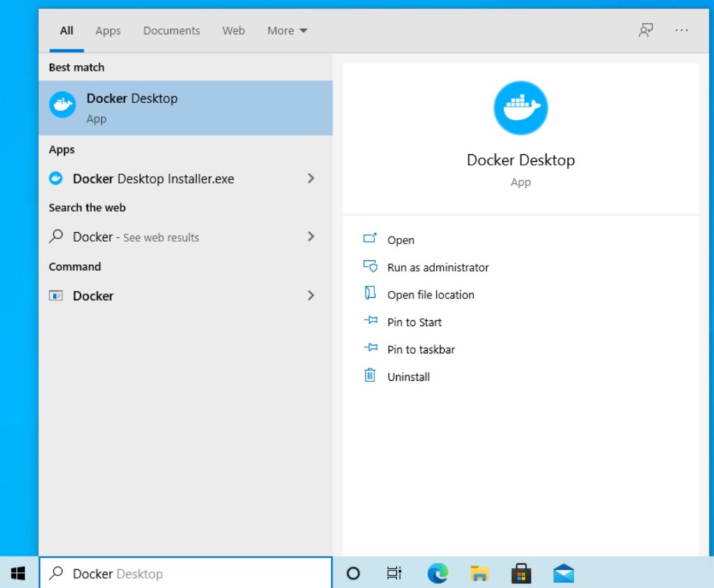Open the Docker Desktop best match result
This screenshot has width=714, height=588.
tap(185, 108)
